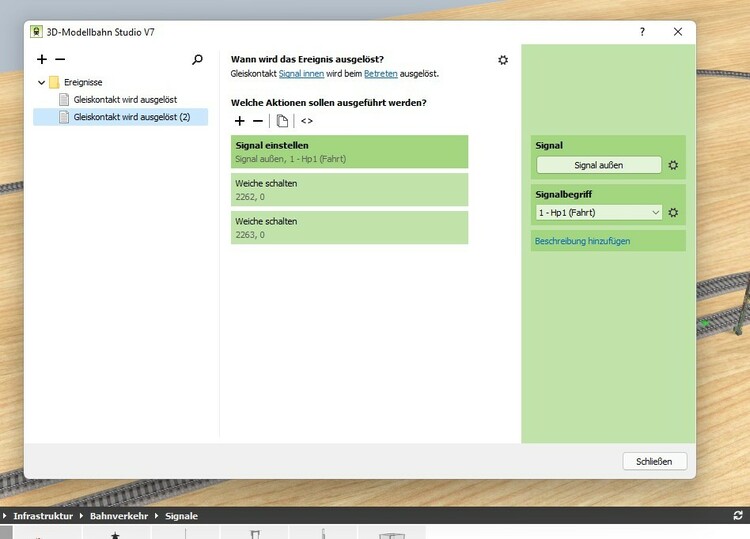Click the copy action page icon
Image resolution: width=750 pixels, height=539 pixels.
pos(282,121)
